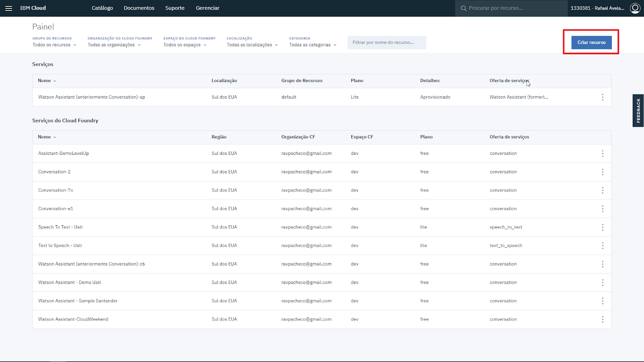Open actions menu for Text to Speech - Uati

click(x=603, y=246)
